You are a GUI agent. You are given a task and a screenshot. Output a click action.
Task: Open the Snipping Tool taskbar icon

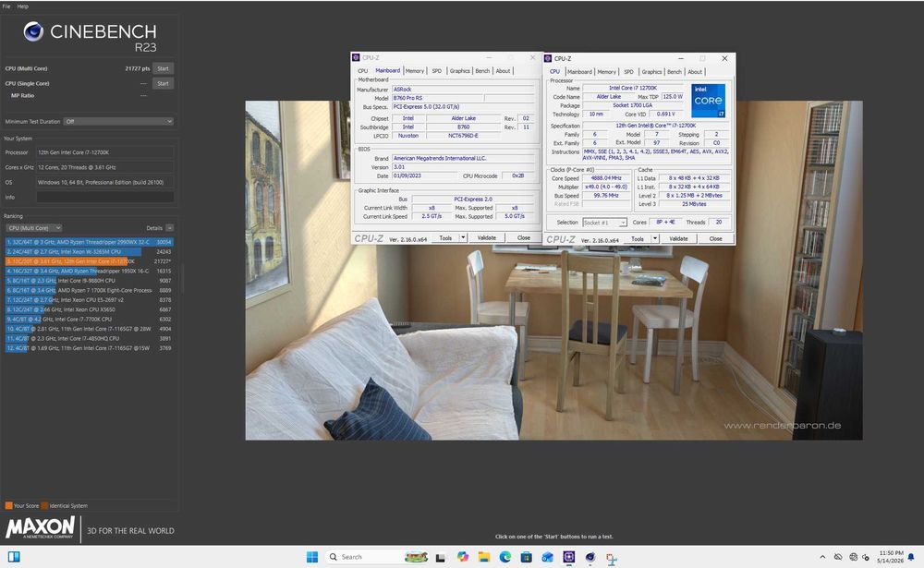point(611,558)
